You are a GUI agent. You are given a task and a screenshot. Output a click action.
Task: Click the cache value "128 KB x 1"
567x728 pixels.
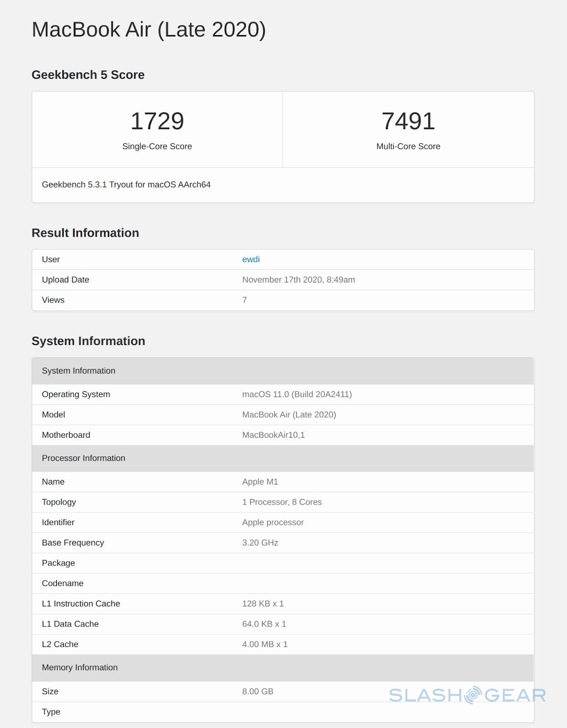click(x=263, y=604)
